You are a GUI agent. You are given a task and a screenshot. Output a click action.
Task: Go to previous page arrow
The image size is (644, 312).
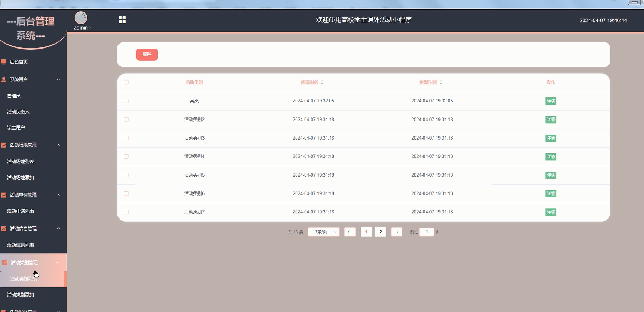click(x=349, y=232)
